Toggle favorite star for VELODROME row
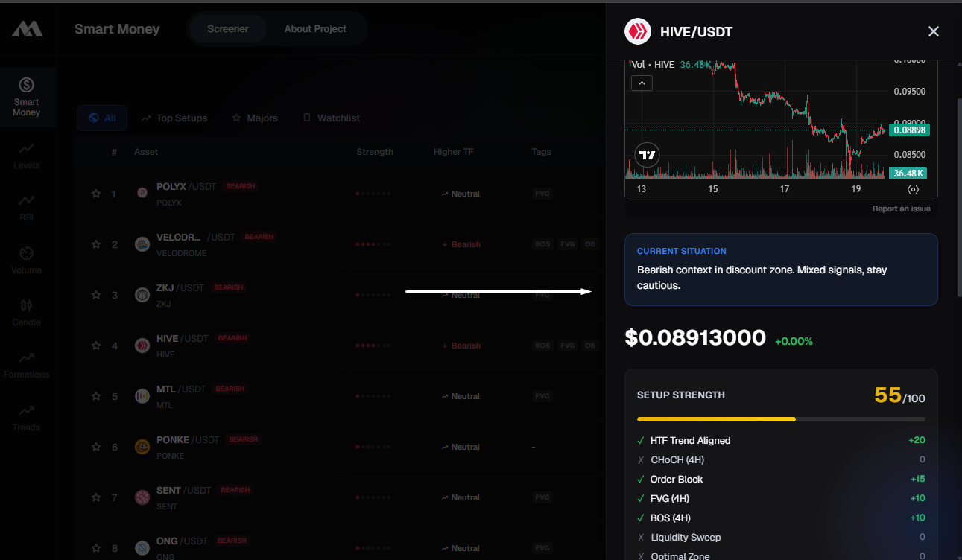Screen dimensions: 962x560 coord(96,244)
